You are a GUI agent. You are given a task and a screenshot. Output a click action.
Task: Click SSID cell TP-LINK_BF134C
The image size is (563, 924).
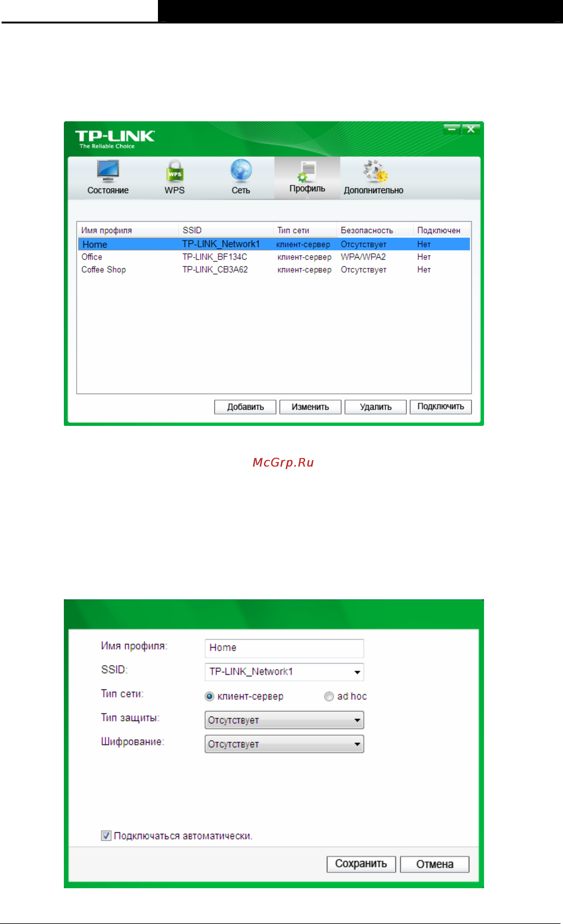(215, 257)
